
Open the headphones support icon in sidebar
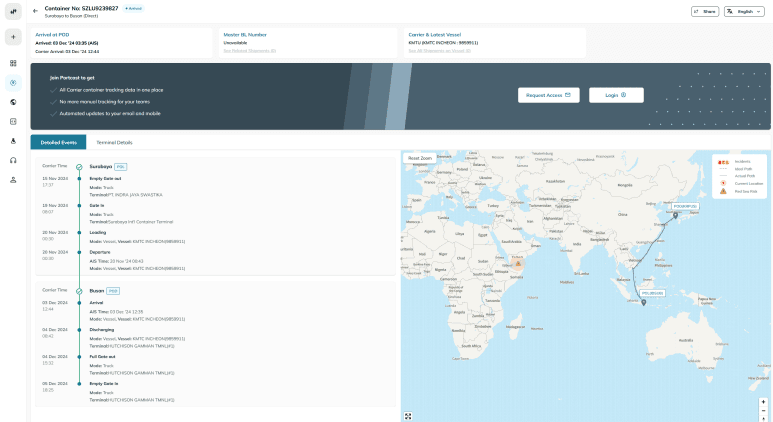tap(13, 160)
